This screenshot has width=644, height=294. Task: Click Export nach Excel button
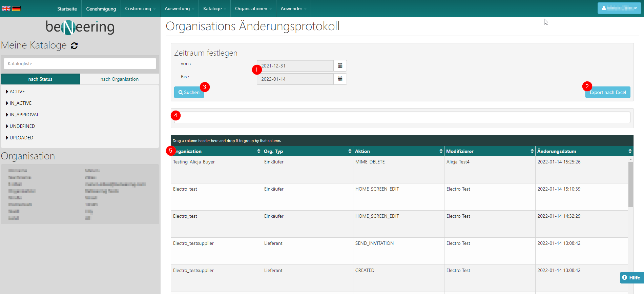click(x=607, y=92)
